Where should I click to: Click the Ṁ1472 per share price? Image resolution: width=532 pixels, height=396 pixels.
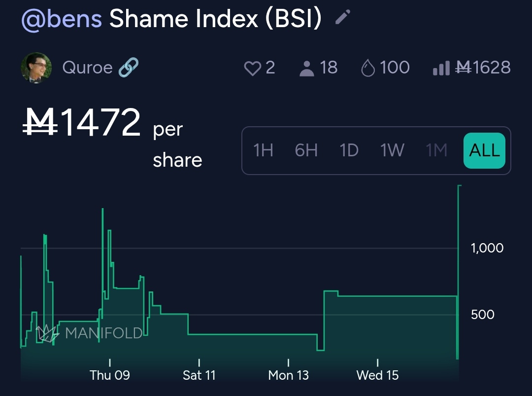[x=83, y=124]
